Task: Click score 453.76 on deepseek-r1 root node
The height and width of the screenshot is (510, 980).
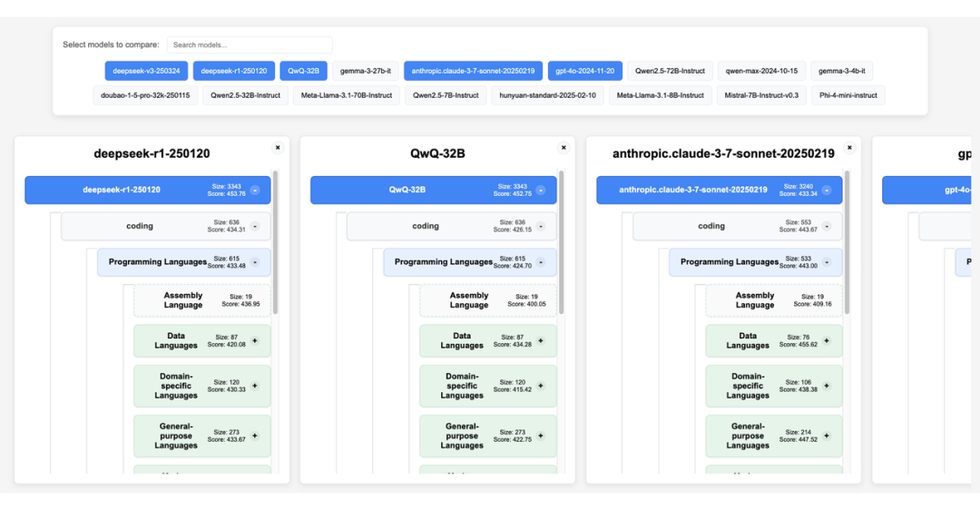Action: (226, 194)
